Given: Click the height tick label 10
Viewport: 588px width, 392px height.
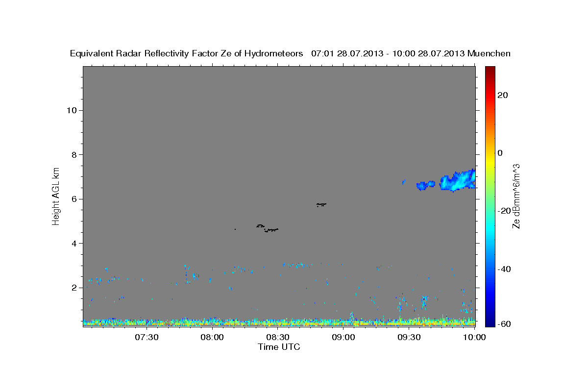Looking at the screenshot, I should coord(72,110).
